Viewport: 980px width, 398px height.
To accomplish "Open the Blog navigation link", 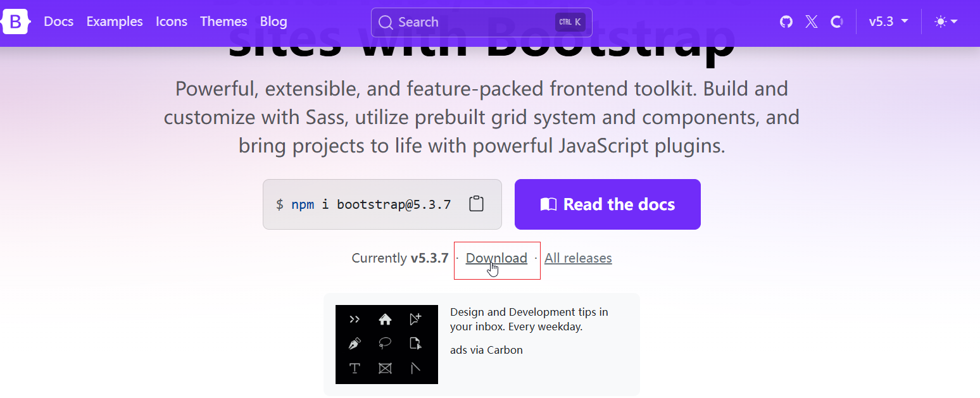I will (273, 22).
